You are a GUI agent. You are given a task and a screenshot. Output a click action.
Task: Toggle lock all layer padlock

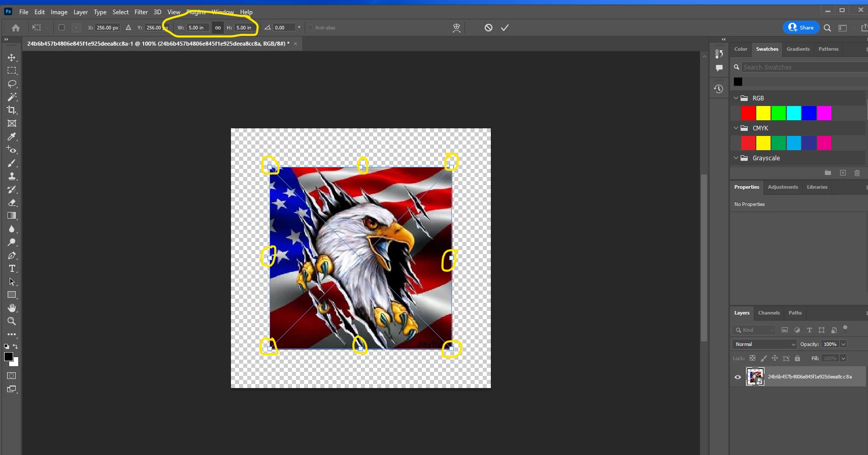[797, 358]
